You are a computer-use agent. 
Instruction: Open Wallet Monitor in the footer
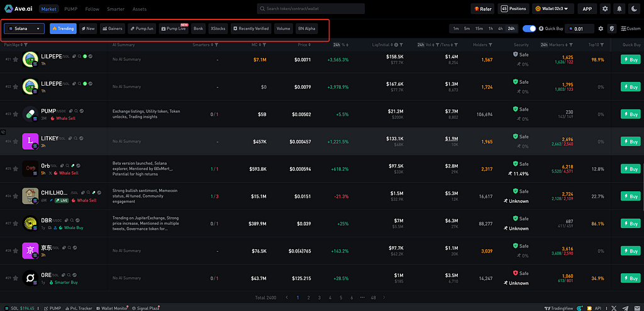pyautogui.click(x=111, y=308)
